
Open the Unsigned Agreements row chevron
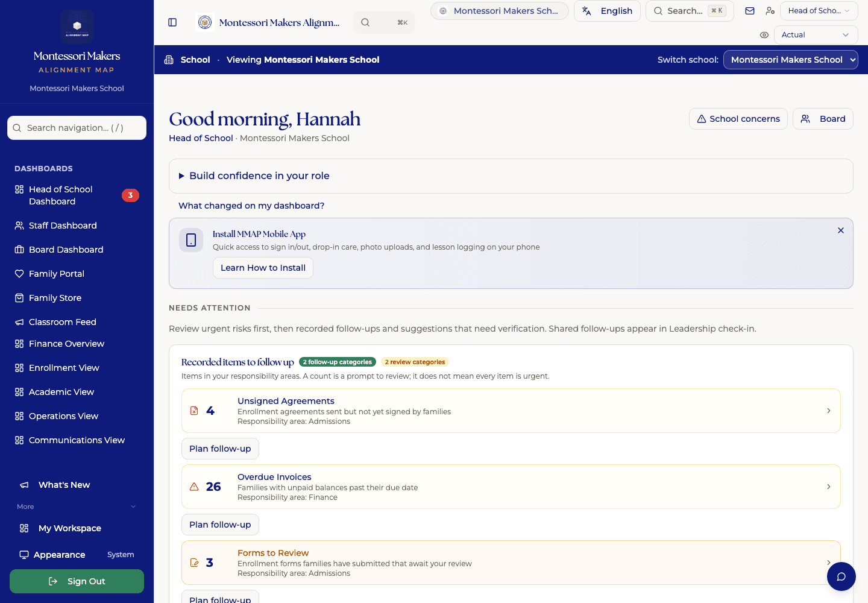click(x=829, y=411)
